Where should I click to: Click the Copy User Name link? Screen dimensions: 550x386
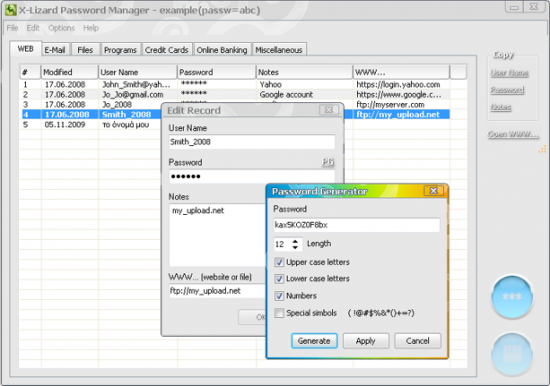click(509, 73)
